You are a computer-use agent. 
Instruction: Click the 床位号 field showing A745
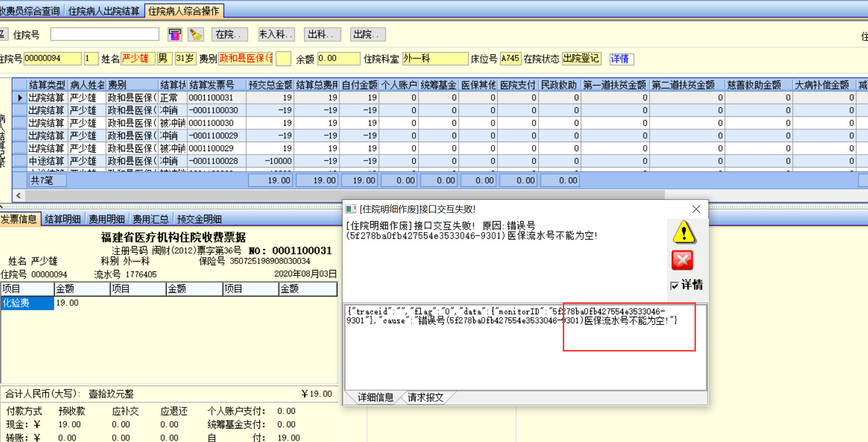coord(510,59)
